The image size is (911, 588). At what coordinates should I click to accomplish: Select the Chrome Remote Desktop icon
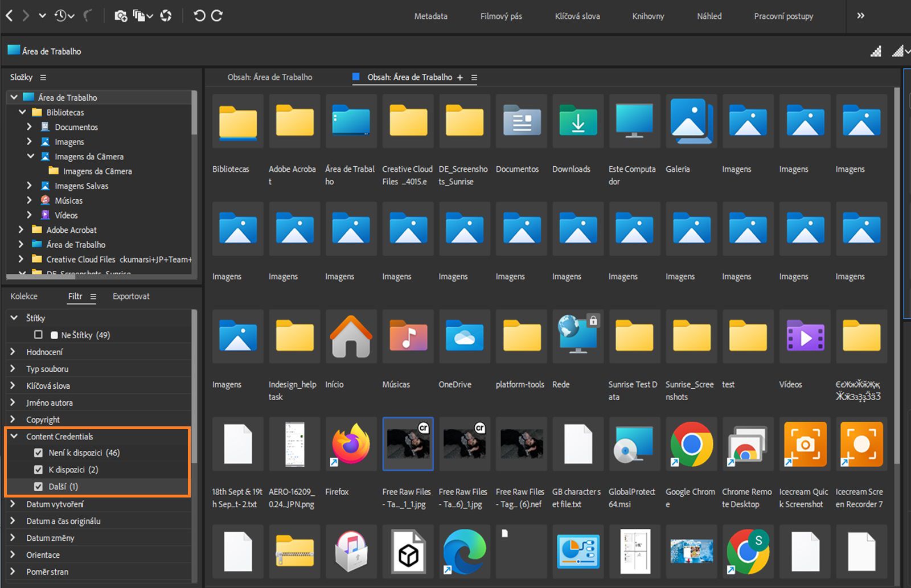coord(748,444)
